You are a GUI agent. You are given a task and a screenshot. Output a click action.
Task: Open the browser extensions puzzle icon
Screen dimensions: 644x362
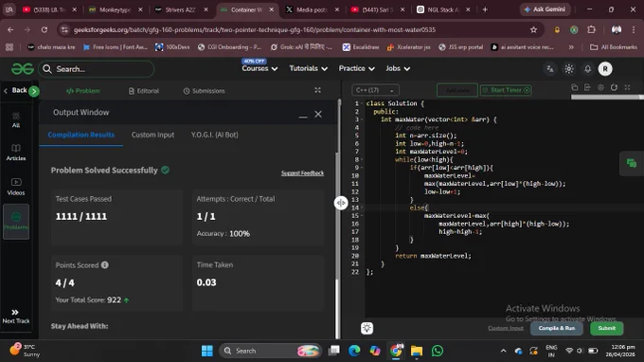pyautogui.click(x=591, y=29)
